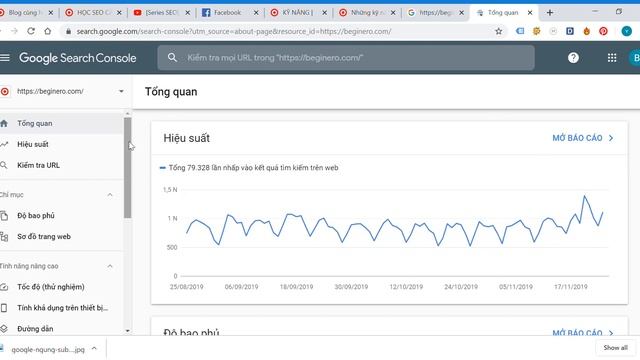Open the downloaded file options chevron
Screen dimensions: 640x360
tap(94, 349)
